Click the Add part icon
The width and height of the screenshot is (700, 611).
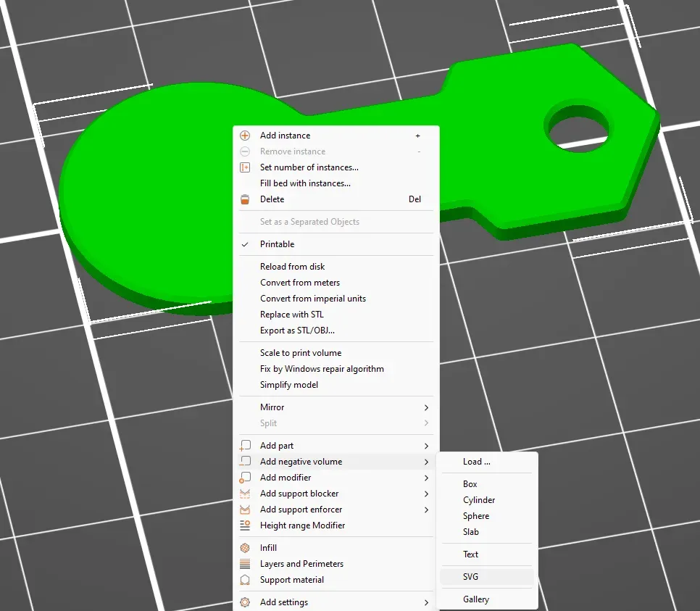pyautogui.click(x=245, y=446)
